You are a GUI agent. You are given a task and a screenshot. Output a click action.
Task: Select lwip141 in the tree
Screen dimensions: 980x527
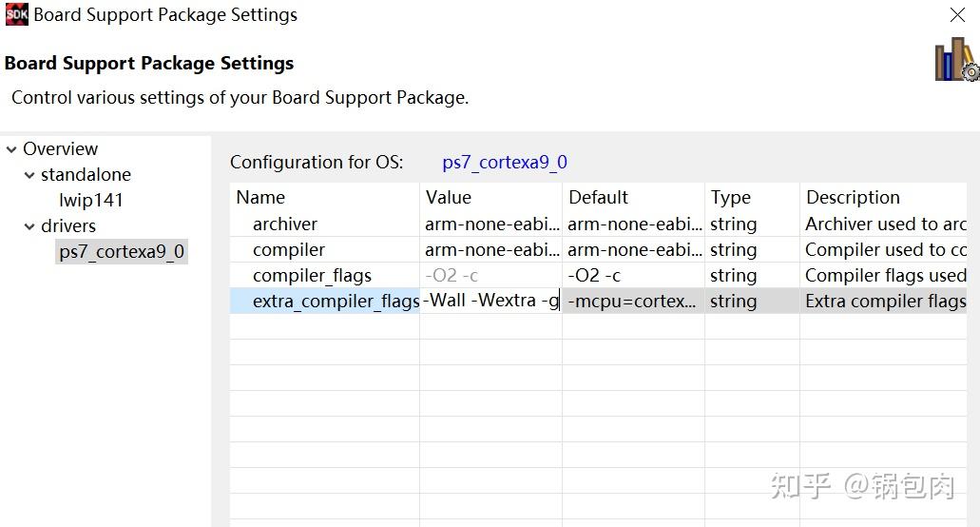point(91,201)
